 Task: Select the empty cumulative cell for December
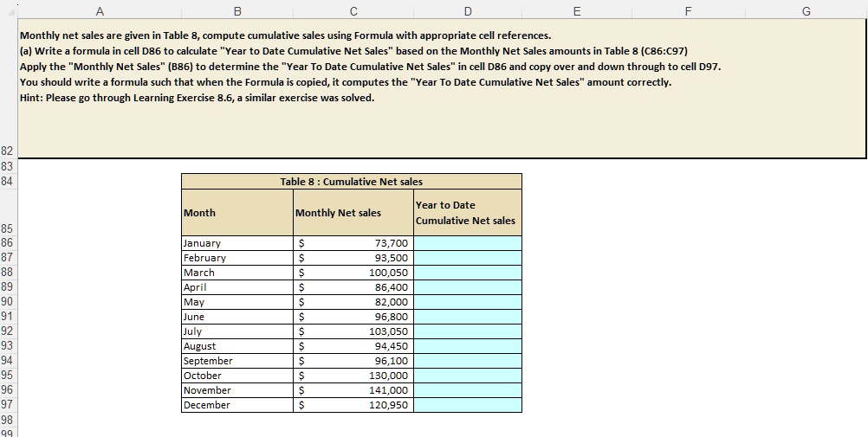coord(468,404)
